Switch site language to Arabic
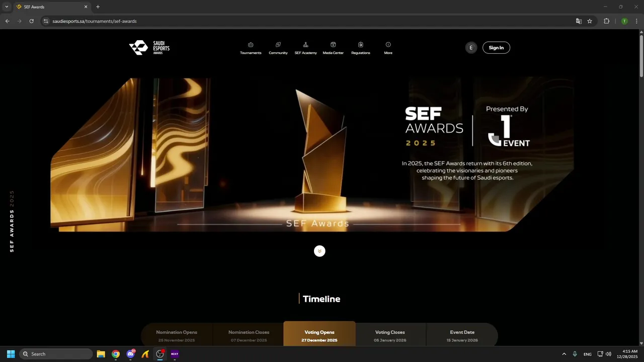Screen dimensions: 644x362 (471, 48)
